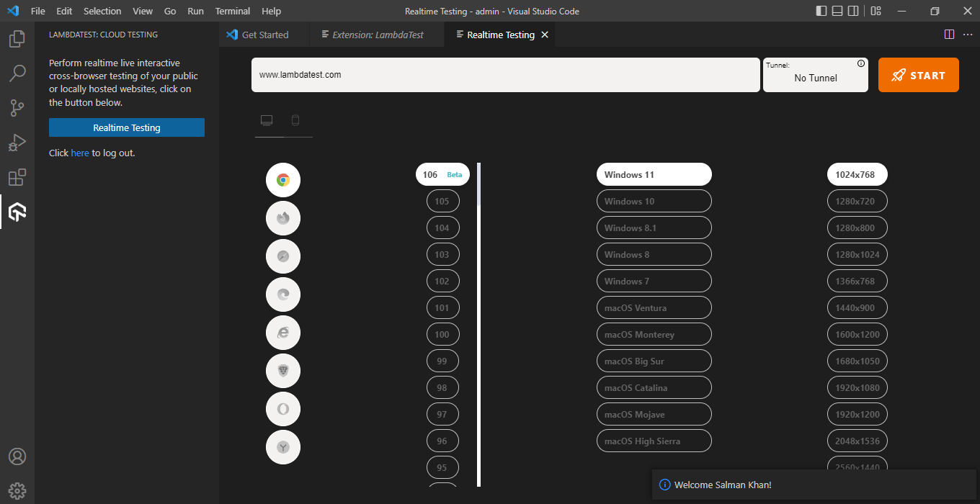Click the URL input field
The image size is (980, 504).
click(505, 75)
